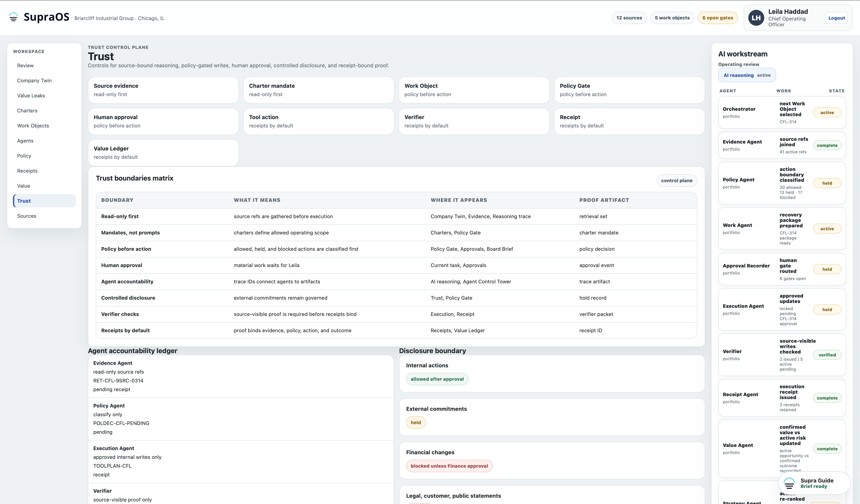860x504 pixels.
Task: Select the AI reasoning active chip
Action: point(747,75)
